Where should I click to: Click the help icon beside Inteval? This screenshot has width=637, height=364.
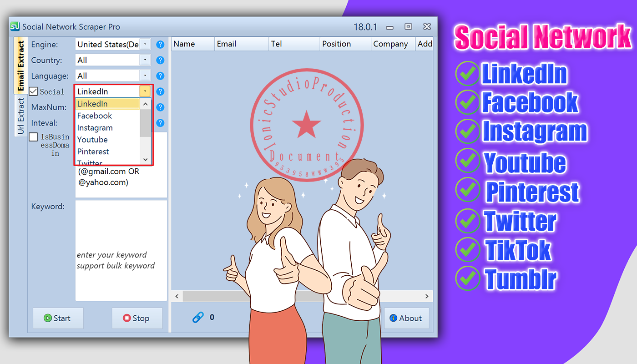point(160,123)
